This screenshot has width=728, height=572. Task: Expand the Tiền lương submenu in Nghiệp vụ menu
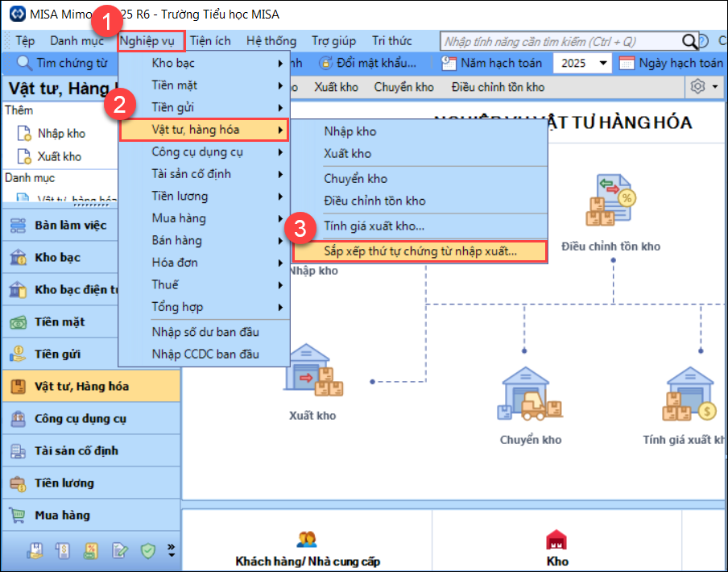coord(204,197)
